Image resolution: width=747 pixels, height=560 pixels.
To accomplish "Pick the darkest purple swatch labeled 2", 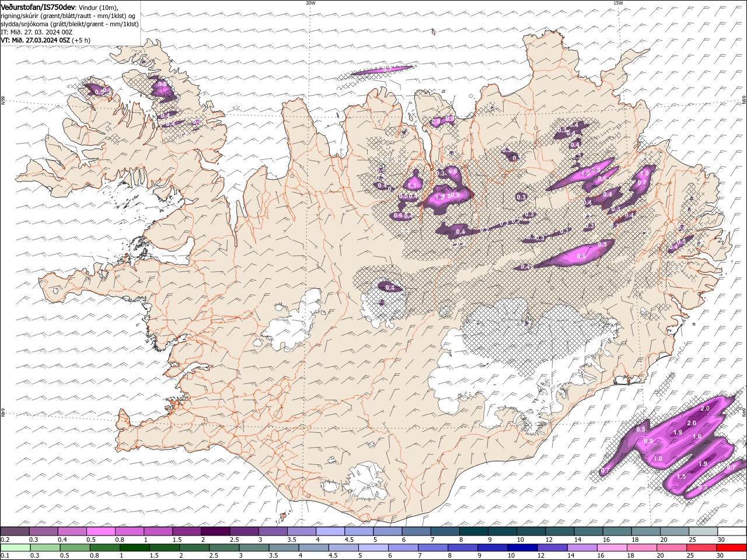I will click(x=215, y=531).
